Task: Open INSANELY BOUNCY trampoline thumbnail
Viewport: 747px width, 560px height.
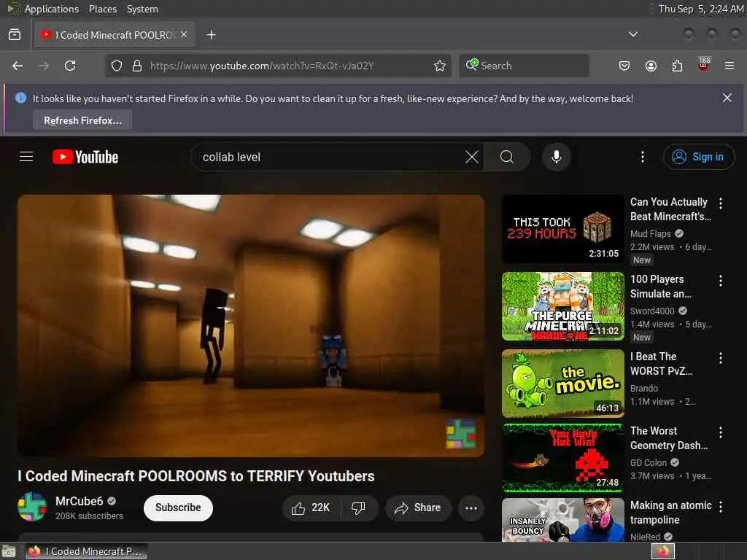Action: 562,520
